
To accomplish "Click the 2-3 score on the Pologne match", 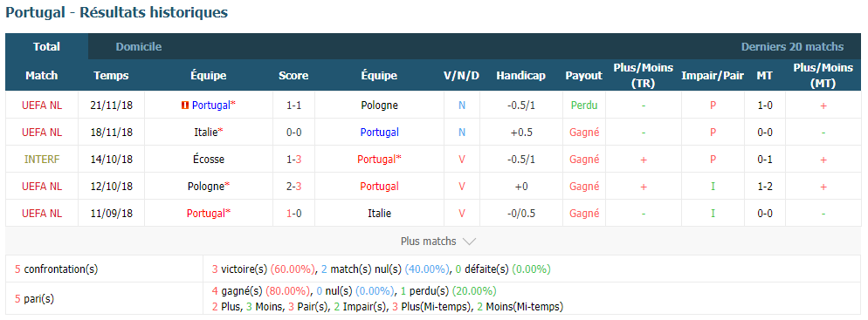I will (x=293, y=187).
